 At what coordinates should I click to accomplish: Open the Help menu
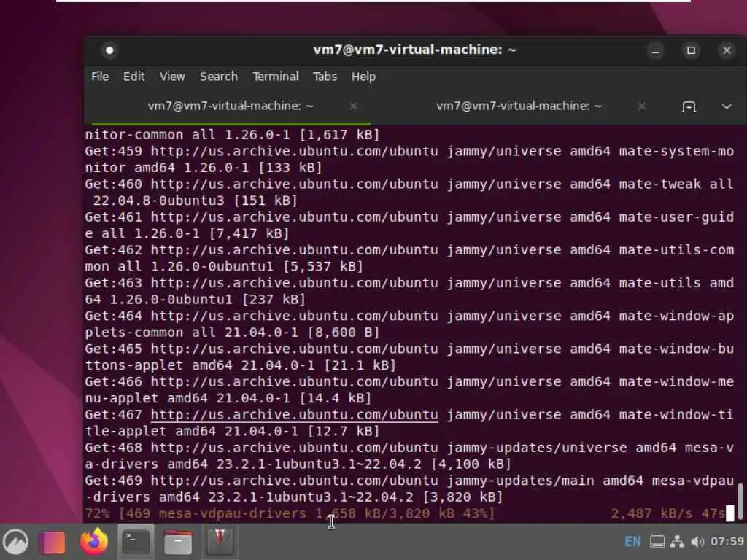363,77
